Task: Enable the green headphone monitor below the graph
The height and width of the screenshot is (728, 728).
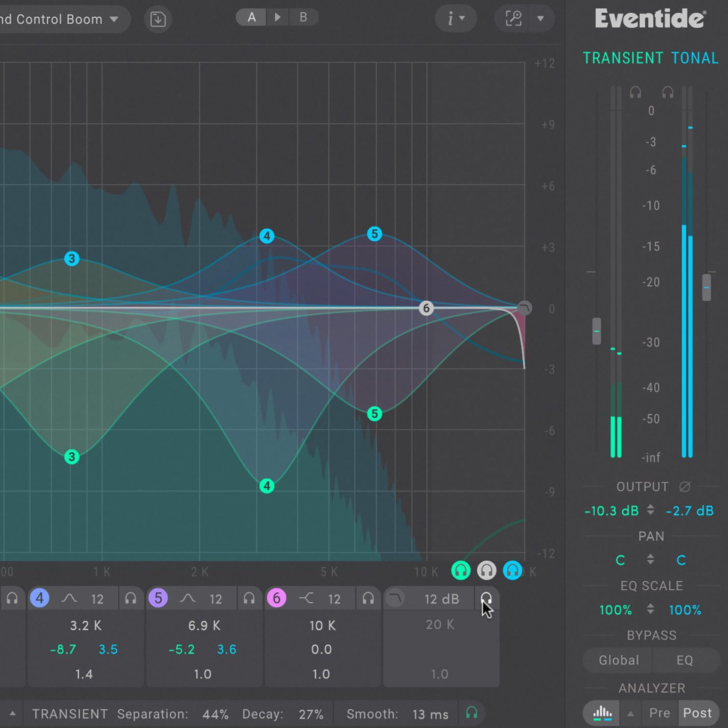Action: [460, 571]
